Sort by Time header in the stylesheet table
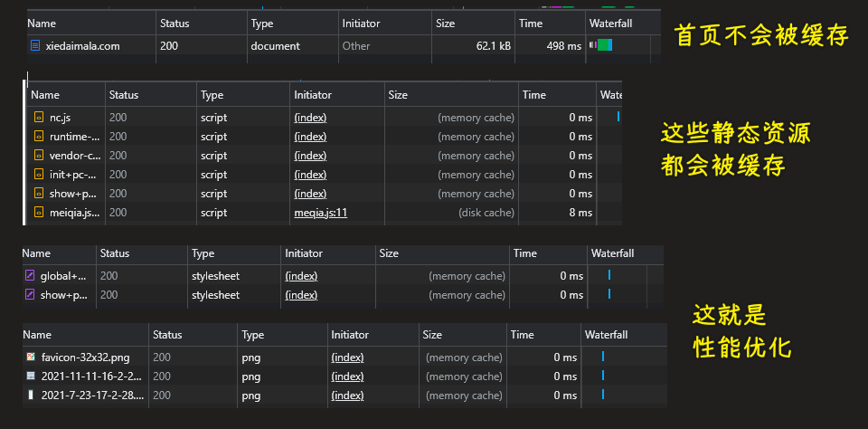This screenshot has height=429, width=868. (x=525, y=253)
